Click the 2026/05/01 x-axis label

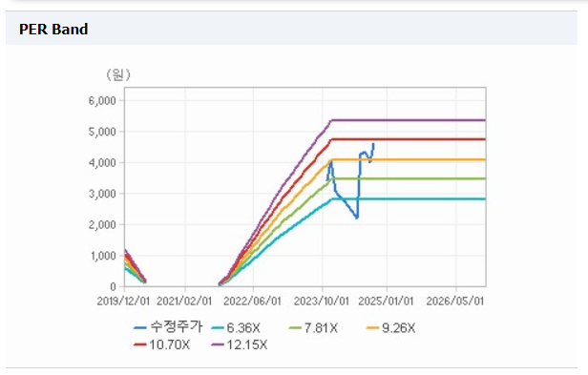coord(455,302)
